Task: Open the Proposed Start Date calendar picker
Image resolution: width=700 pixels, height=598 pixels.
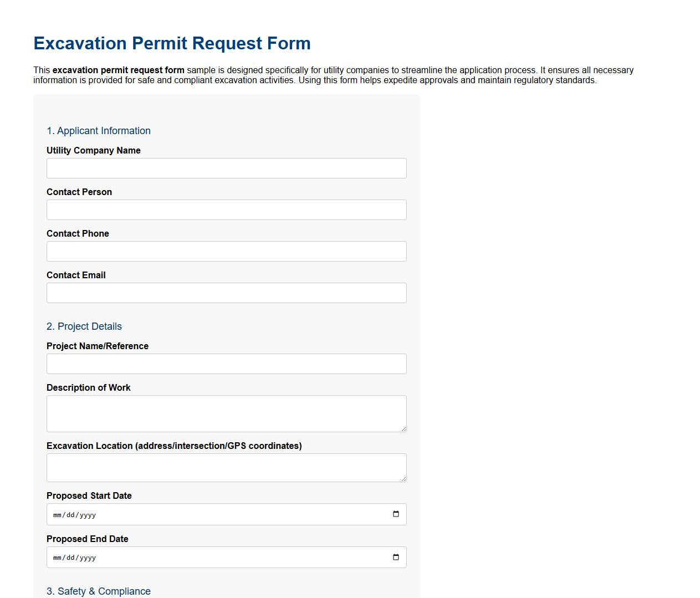Action: click(396, 514)
